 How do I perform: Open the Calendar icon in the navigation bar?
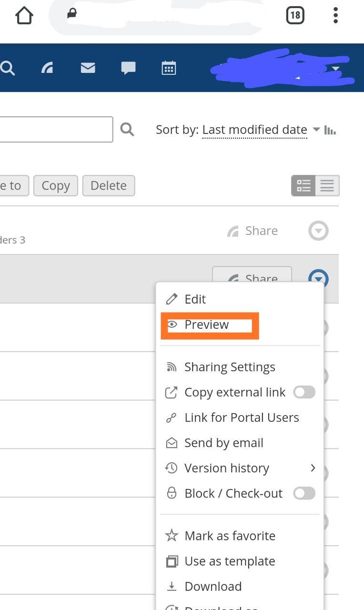point(169,68)
